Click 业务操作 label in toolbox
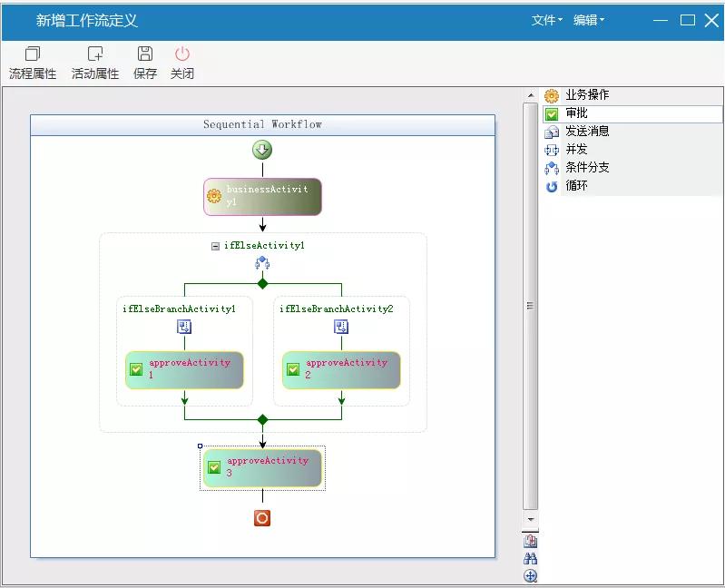725x588 pixels. point(587,94)
